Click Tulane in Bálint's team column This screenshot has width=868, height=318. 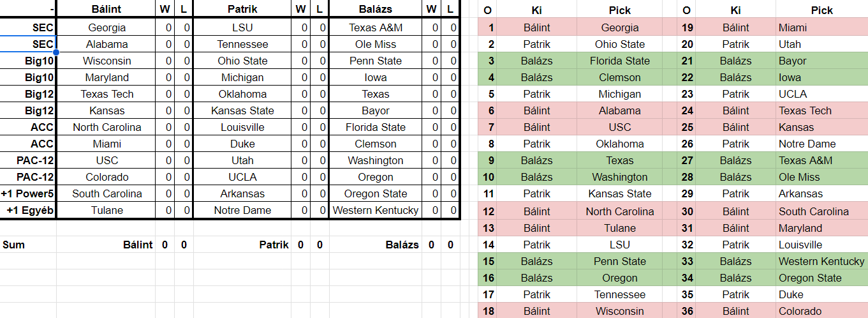(x=107, y=210)
